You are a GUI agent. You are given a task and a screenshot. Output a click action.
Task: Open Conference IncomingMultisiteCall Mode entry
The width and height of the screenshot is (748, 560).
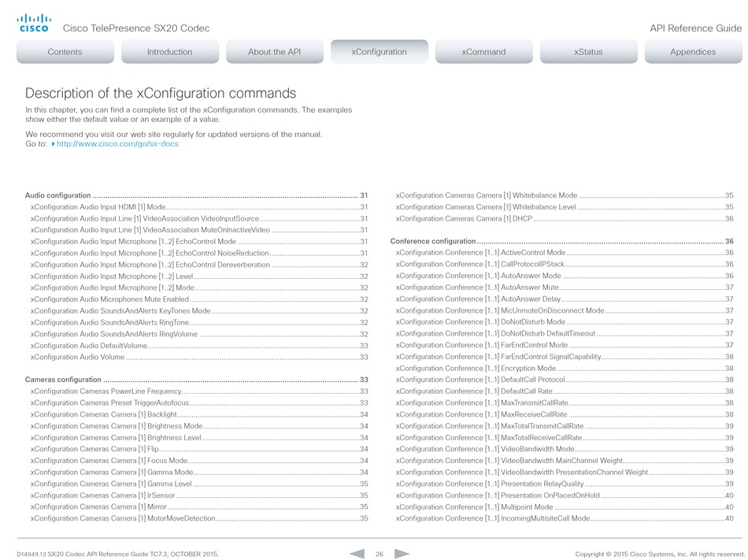click(565, 518)
